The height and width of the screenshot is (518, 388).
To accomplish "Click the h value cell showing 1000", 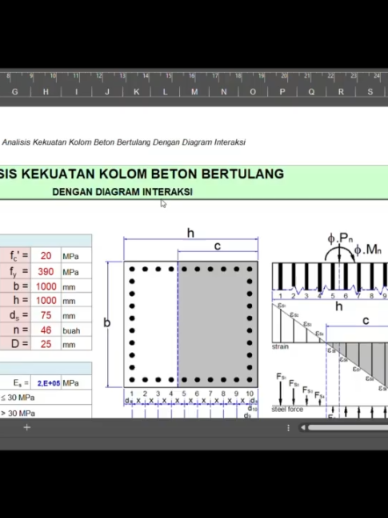I will 46,300.
